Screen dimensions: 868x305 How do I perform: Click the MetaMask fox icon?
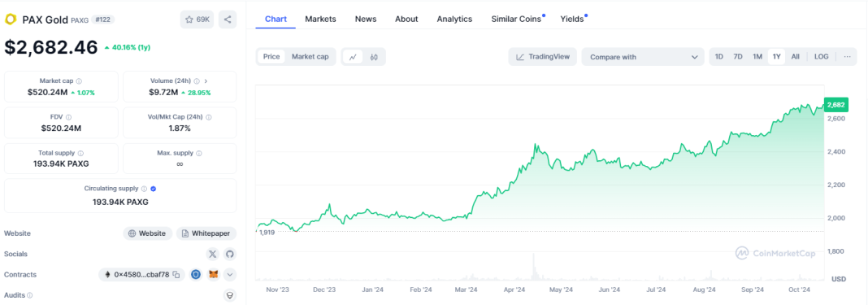213,275
